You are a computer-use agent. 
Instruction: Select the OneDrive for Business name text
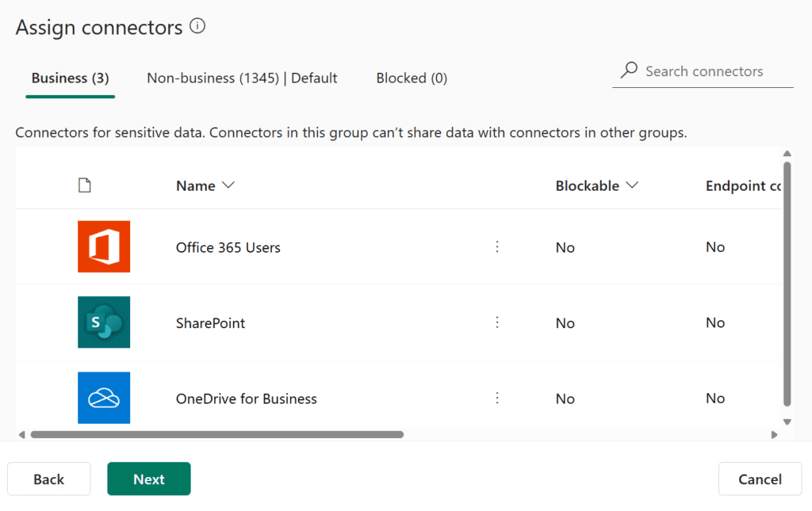pos(246,399)
